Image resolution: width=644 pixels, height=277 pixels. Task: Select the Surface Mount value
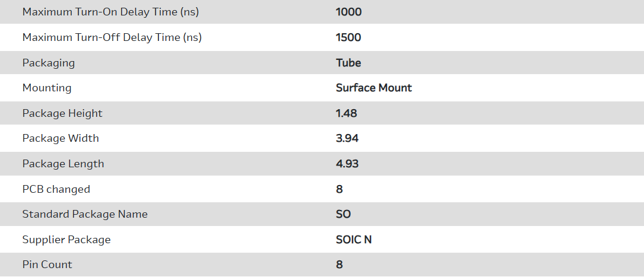pos(374,88)
